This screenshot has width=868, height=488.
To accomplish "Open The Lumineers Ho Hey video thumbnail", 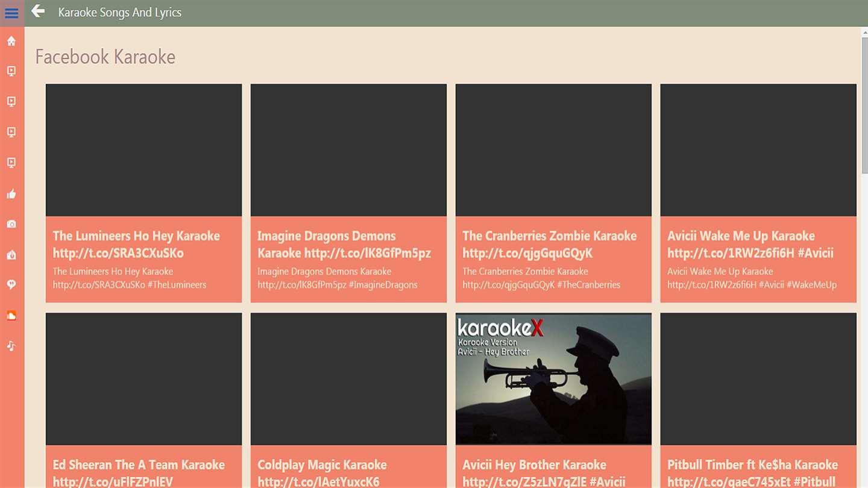I will tap(143, 150).
